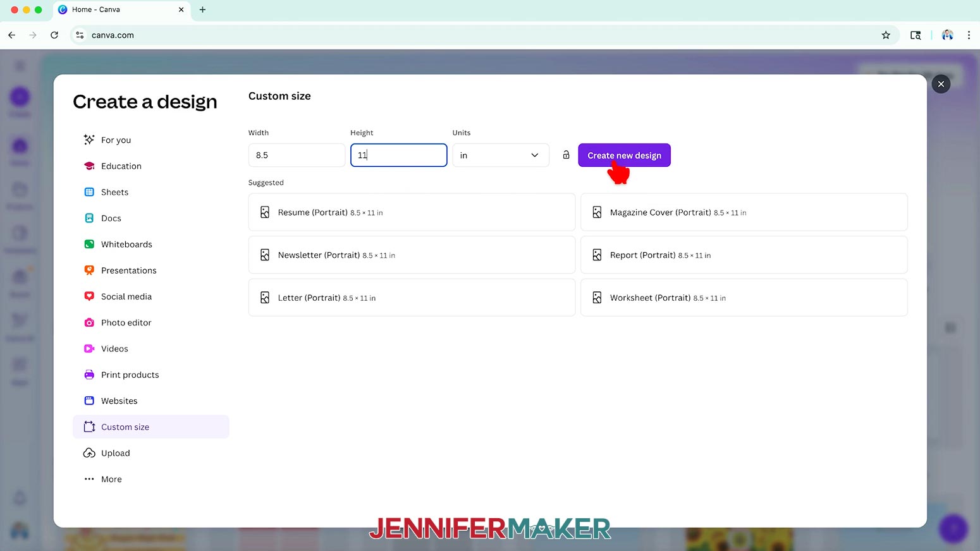Open the Presentations category
Image resolution: width=980 pixels, height=551 pixels.
pos(150,270)
